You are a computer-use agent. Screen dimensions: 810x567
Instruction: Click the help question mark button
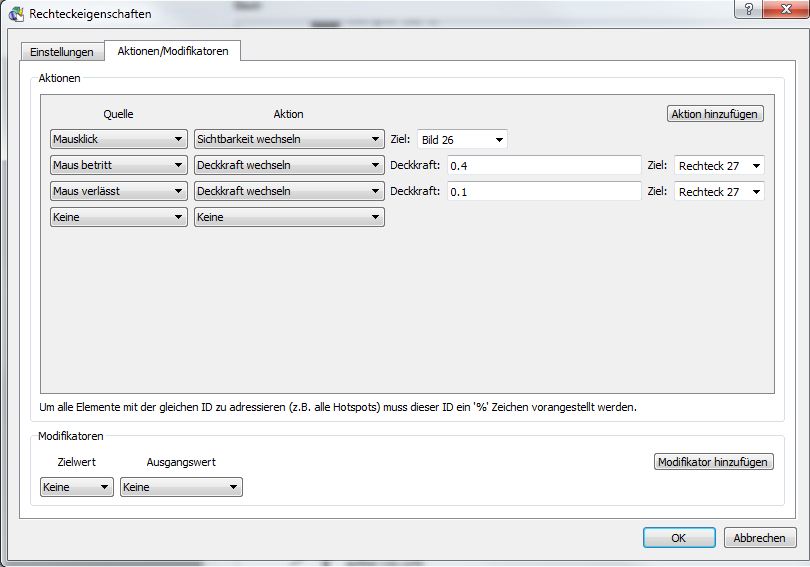[747, 9]
